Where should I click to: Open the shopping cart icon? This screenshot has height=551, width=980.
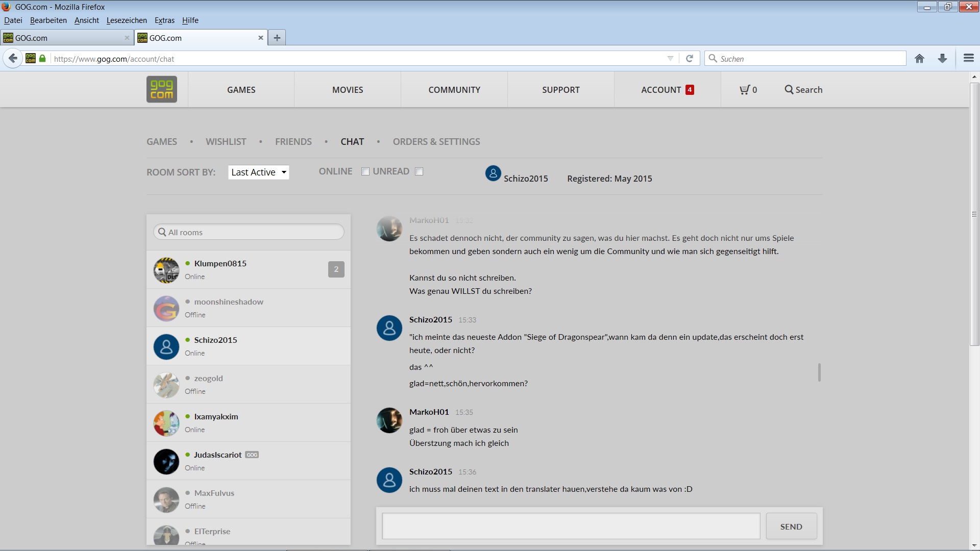745,90
